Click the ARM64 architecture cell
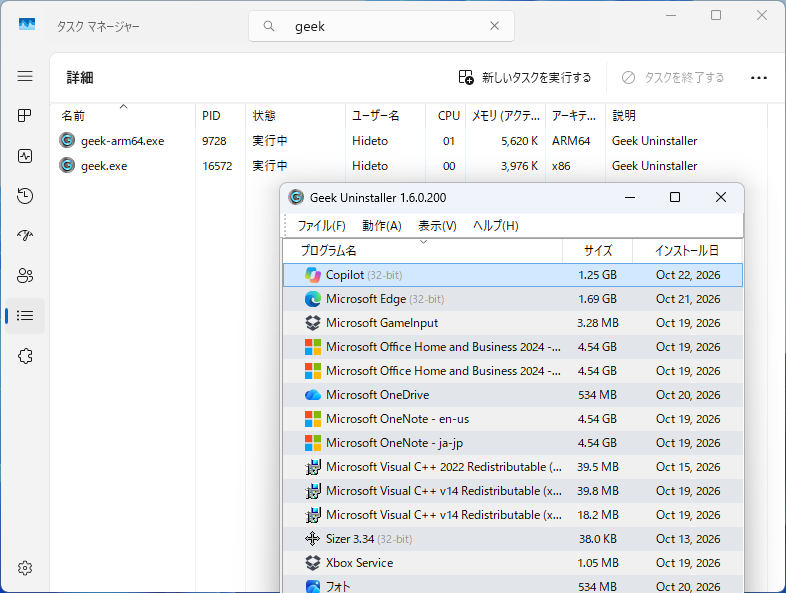This screenshot has height=593, width=786. point(571,141)
